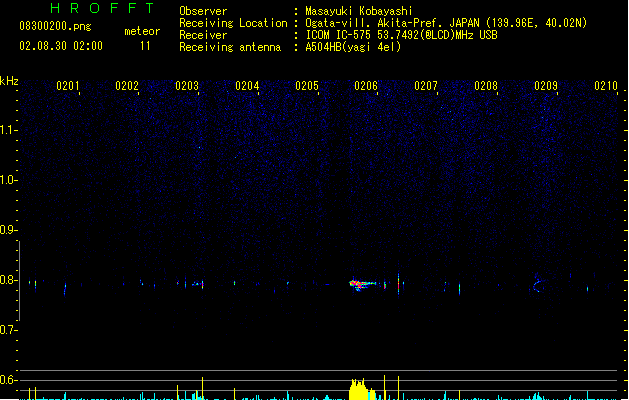Click the meteor count label
This screenshot has width=629, height=400.
pos(142,31)
